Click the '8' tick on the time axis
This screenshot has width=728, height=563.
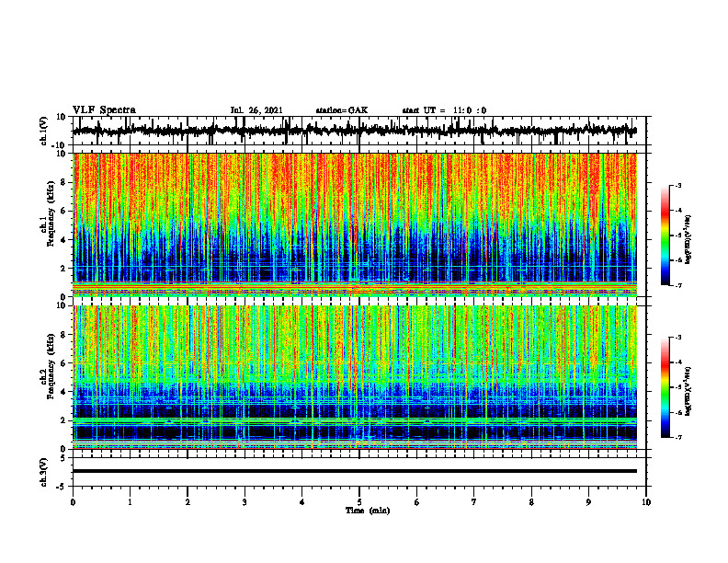[x=531, y=502]
